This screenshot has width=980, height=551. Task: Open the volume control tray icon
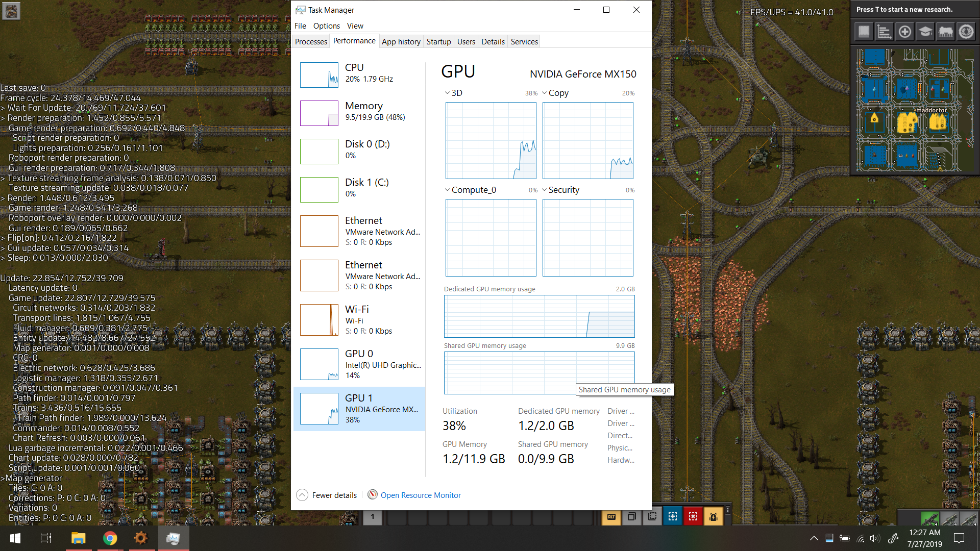click(x=875, y=538)
